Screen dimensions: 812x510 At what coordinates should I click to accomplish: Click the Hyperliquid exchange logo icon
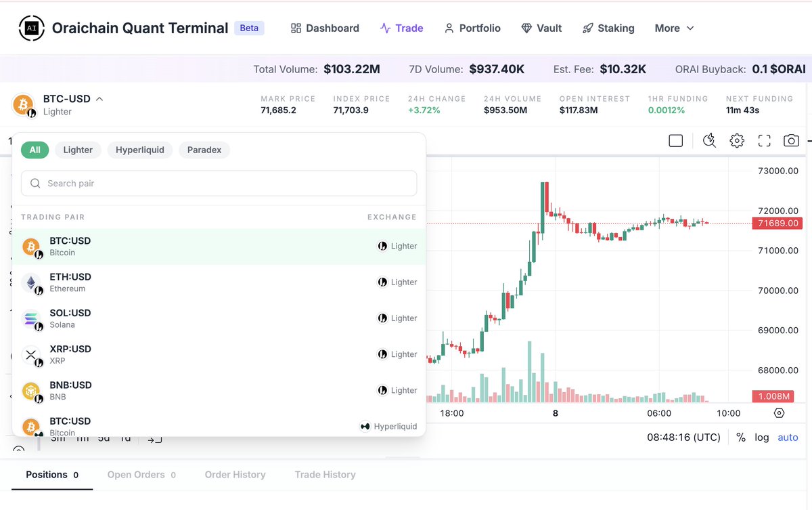(365, 427)
